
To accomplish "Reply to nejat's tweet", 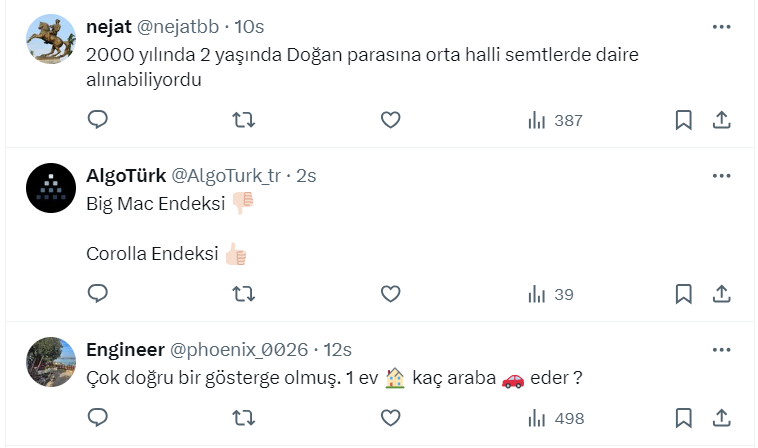I will point(98,120).
